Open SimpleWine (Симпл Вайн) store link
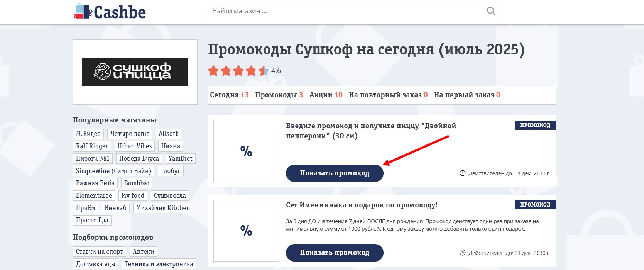 pyautogui.click(x=113, y=171)
